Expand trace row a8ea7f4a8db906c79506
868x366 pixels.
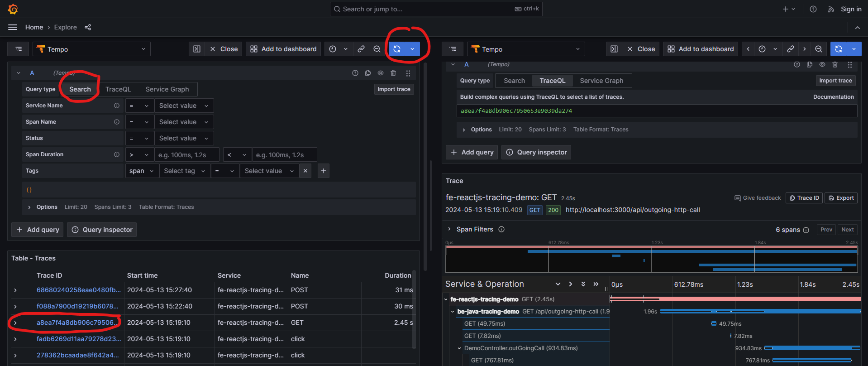pos(15,323)
